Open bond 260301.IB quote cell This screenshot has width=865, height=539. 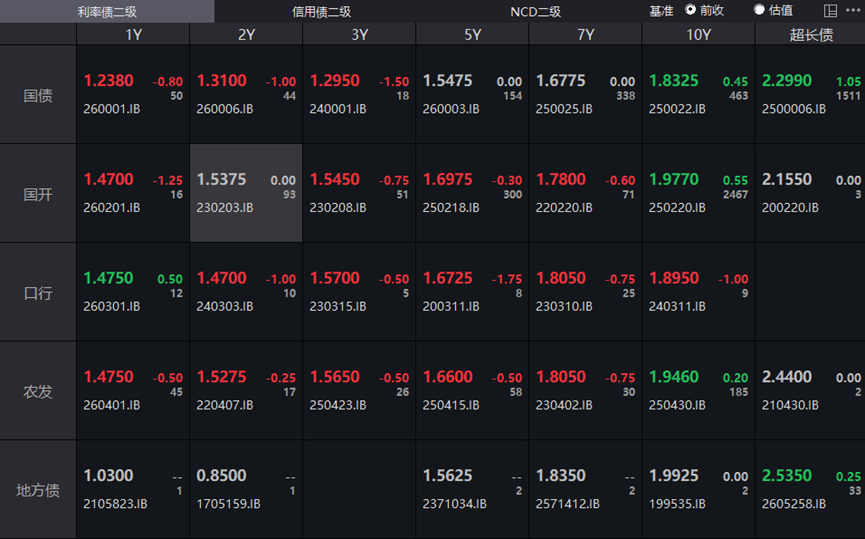133,292
